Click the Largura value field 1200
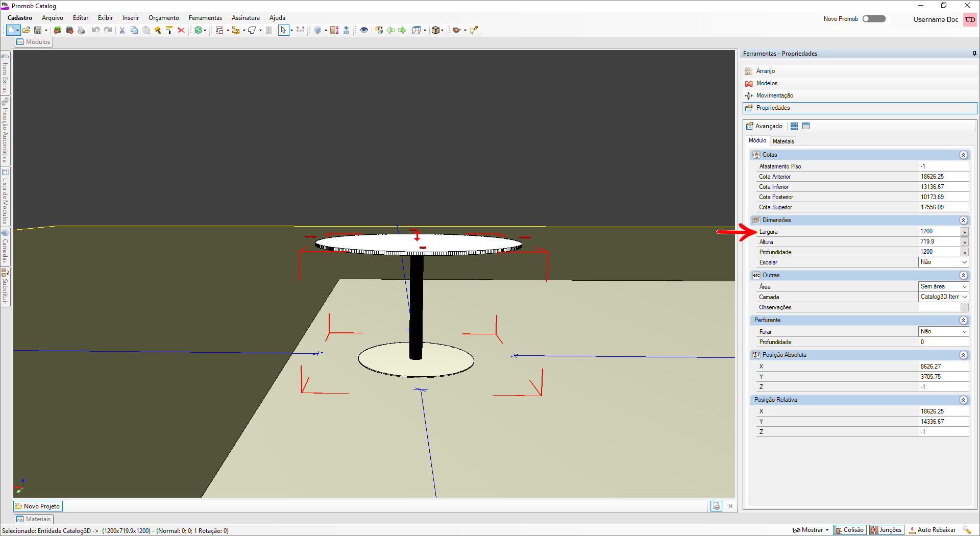Viewport: 980px width, 536px height. pyautogui.click(x=939, y=231)
